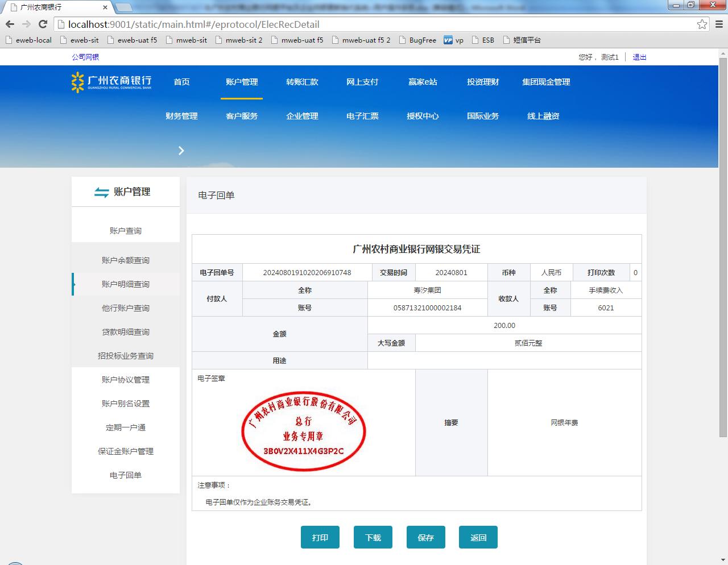Click the vertical page scrollbar
Viewport: 728px width, 565px height.
(723, 247)
